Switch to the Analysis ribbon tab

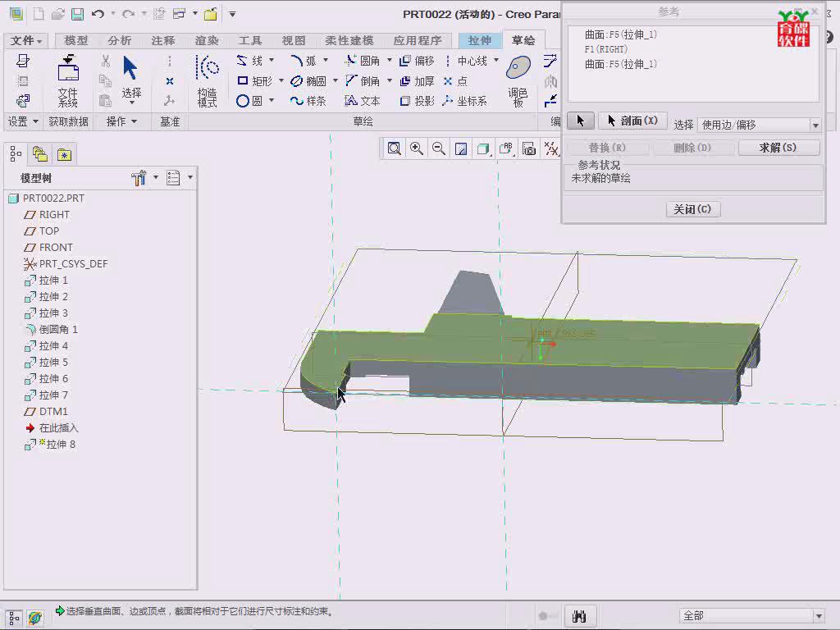(120, 40)
